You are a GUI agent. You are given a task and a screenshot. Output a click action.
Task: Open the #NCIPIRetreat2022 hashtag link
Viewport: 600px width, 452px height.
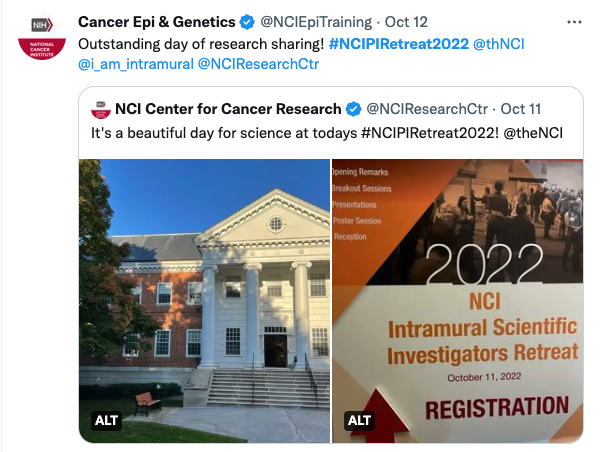[x=399, y=44]
